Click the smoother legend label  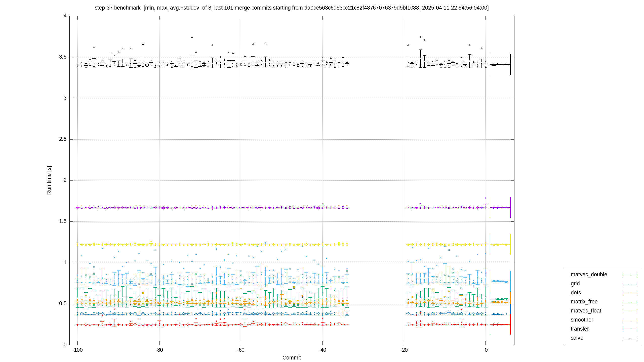pos(582,320)
